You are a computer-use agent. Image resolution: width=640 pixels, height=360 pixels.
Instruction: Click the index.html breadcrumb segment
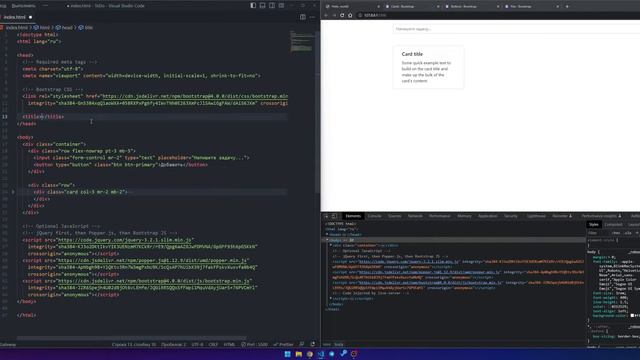coord(16,28)
